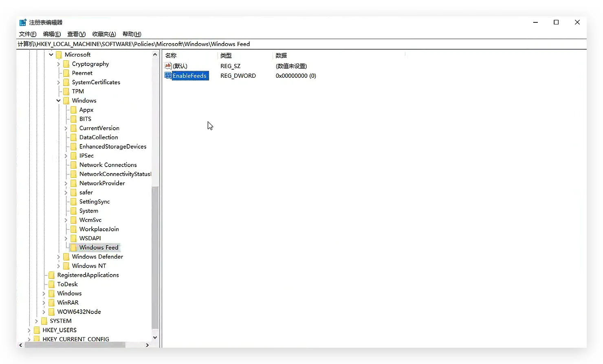603x364 pixels.
Task: Click the SystemCertificates folder icon
Action: click(66, 82)
